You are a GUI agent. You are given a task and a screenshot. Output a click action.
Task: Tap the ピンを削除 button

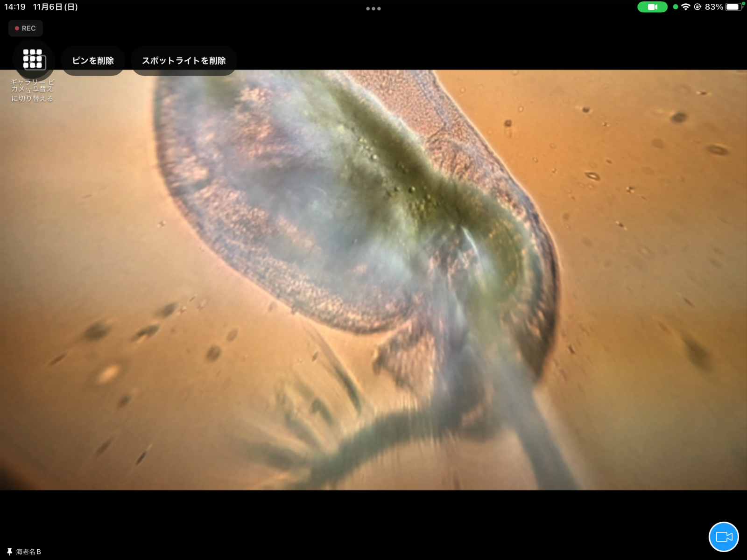click(93, 61)
